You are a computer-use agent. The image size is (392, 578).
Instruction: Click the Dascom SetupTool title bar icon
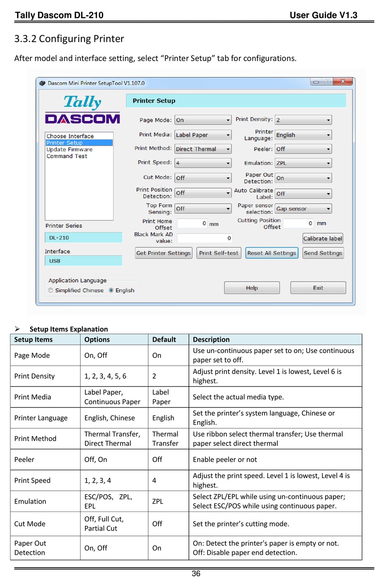click(x=42, y=83)
